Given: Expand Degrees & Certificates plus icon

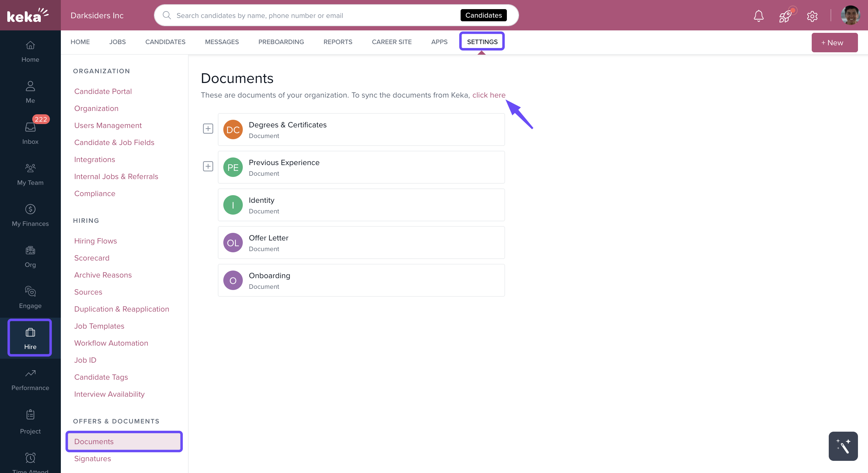Looking at the screenshot, I should (208, 129).
